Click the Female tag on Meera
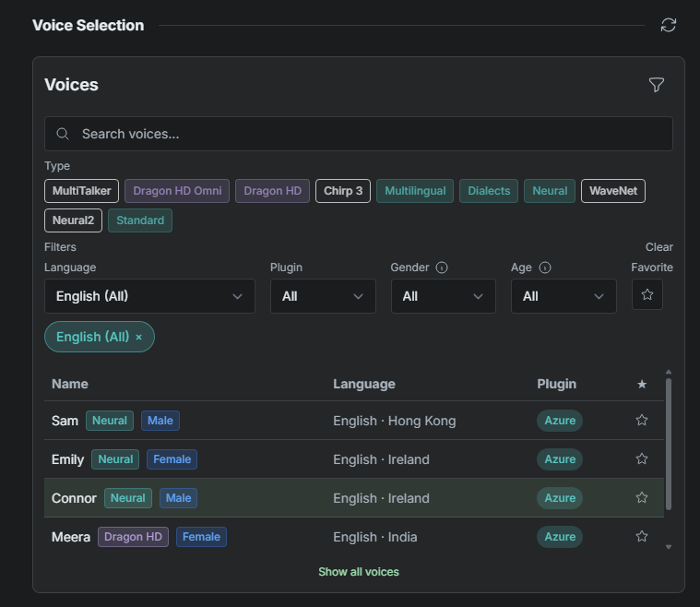700x607 pixels. pos(201,537)
